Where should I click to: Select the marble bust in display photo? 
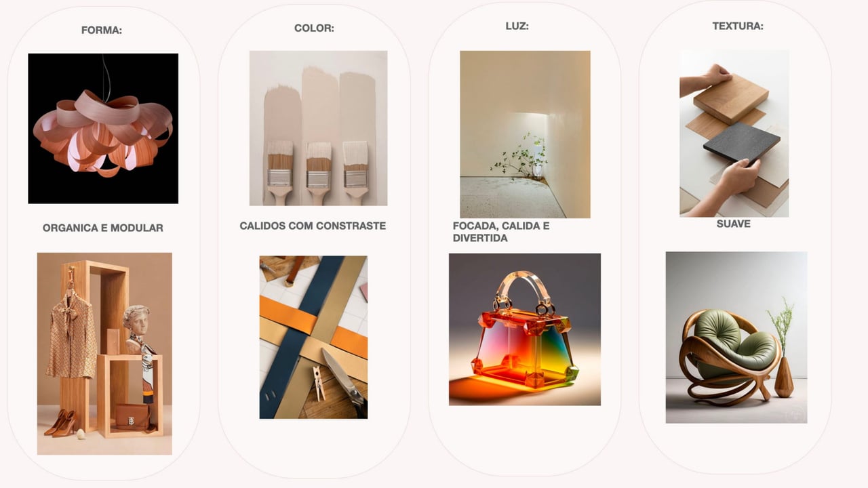(138, 328)
